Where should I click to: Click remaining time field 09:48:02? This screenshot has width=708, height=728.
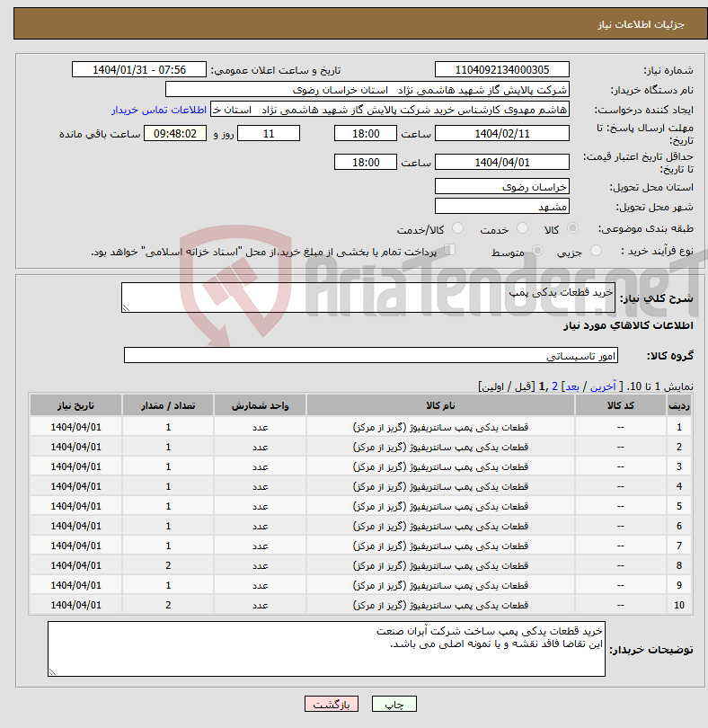175,134
